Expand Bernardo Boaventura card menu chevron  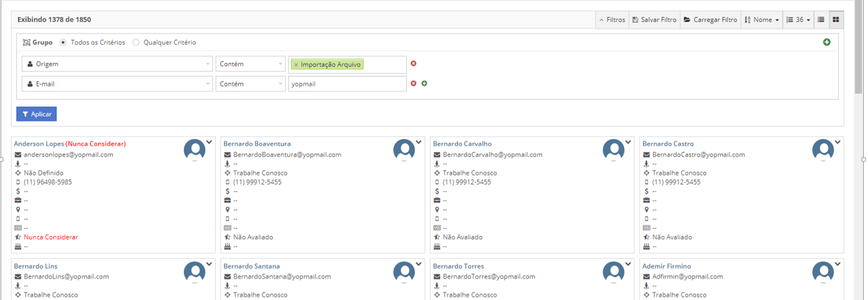(x=419, y=142)
